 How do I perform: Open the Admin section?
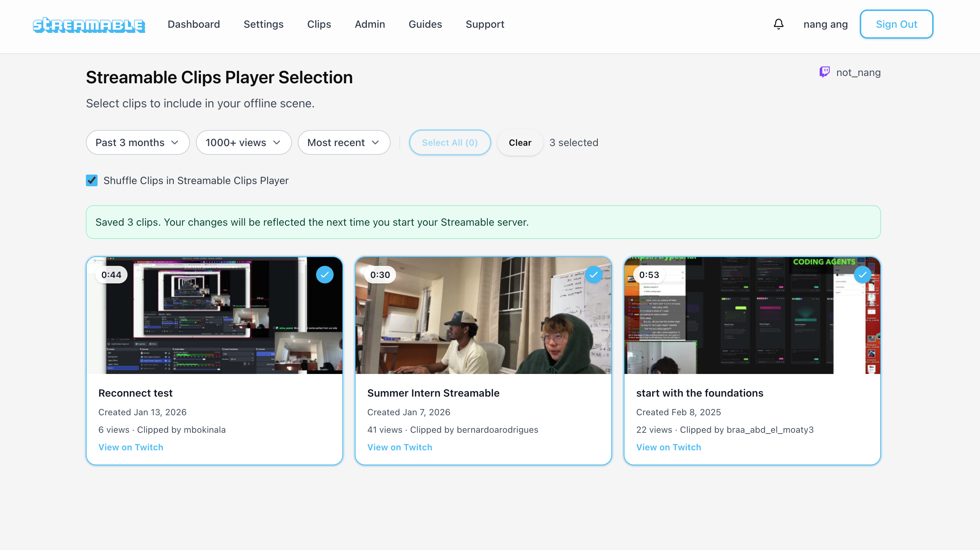(370, 24)
